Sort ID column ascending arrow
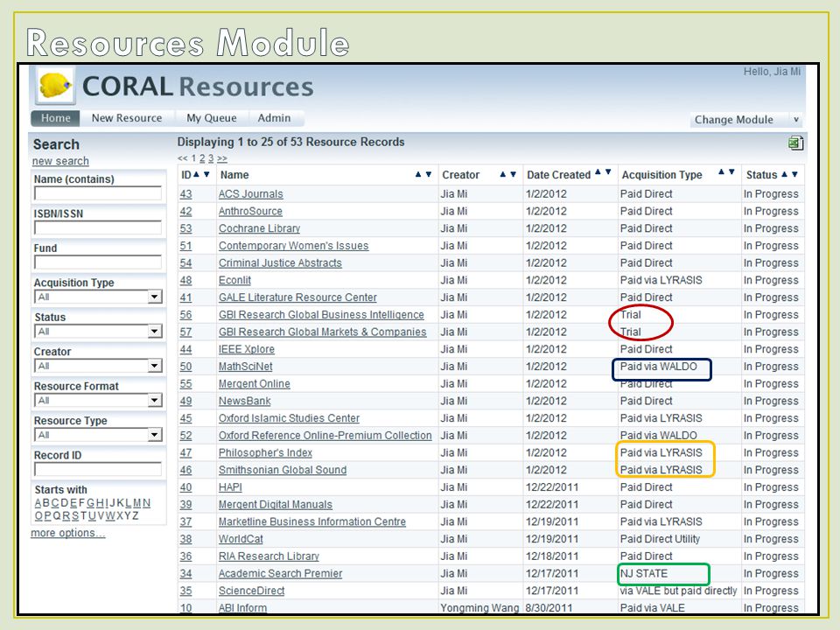Image resolution: width=840 pixels, height=630 pixels. (197, 174)
